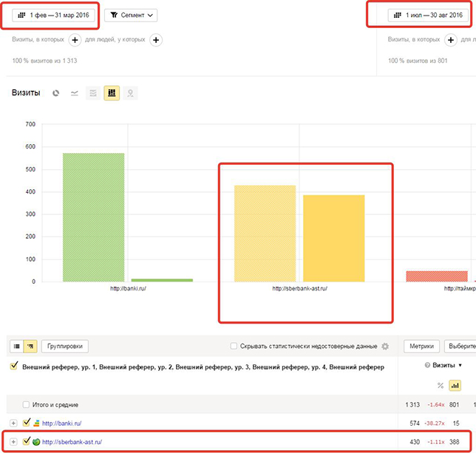Switch to pie chart view
The image size is (476, 453).
coord(56,93)
